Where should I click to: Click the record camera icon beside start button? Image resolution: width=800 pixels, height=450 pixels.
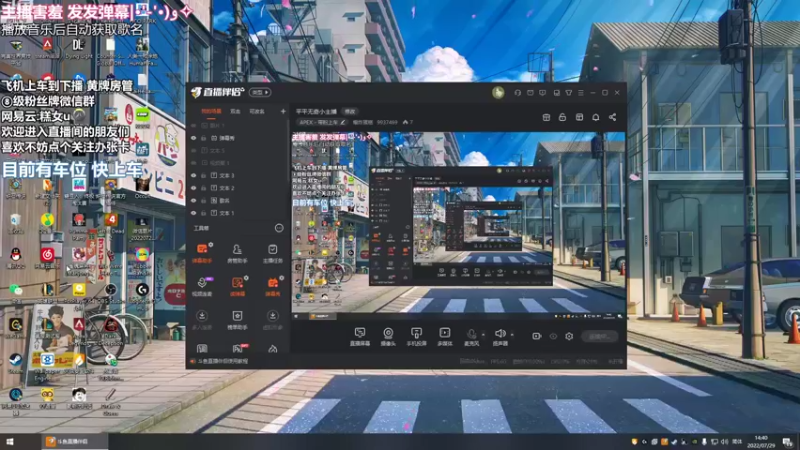[537, 336]
